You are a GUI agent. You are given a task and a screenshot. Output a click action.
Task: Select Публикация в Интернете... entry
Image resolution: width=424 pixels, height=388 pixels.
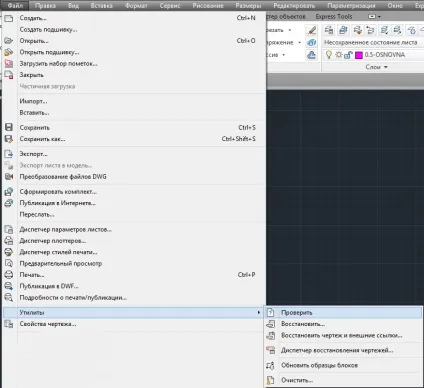click(133, 203)
